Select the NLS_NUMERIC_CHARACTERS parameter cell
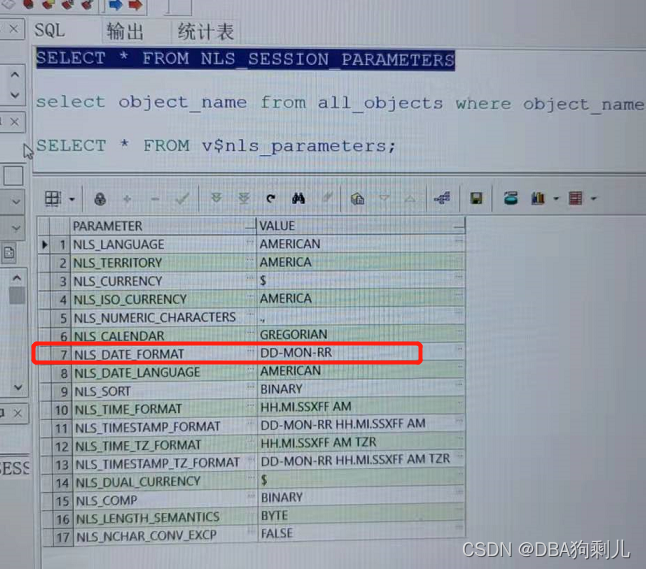The image size is (646, 569). pyautogui.click(x=163, y=317)
